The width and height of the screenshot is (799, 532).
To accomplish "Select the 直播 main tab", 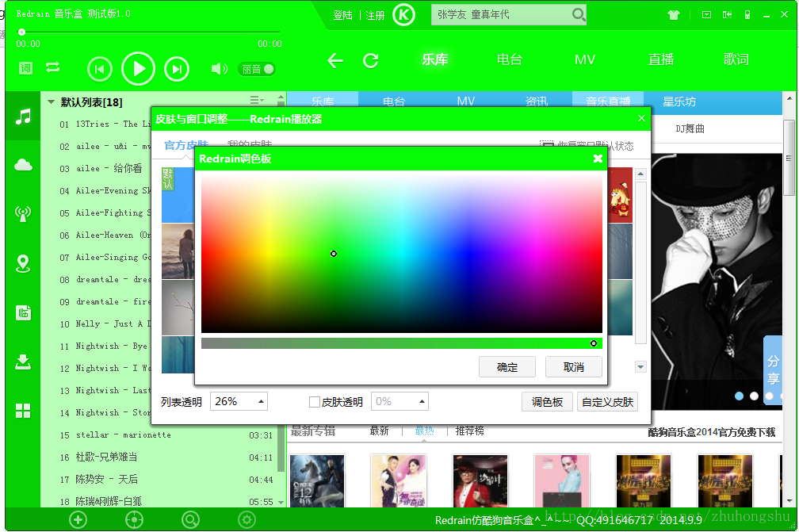I will pos(661,59).
